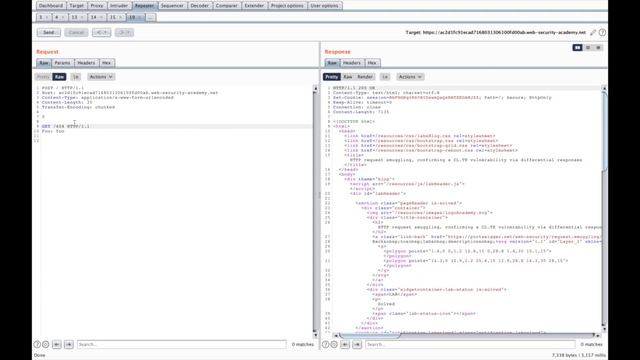
Task: Click the Response vertical scrollbar
Action: point(604,131)
